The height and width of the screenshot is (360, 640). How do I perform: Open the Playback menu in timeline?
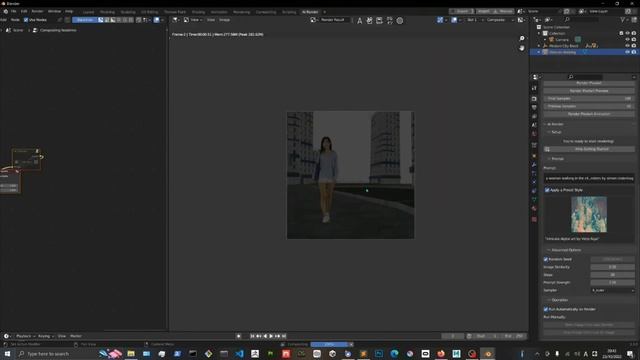tap(25, 336)
